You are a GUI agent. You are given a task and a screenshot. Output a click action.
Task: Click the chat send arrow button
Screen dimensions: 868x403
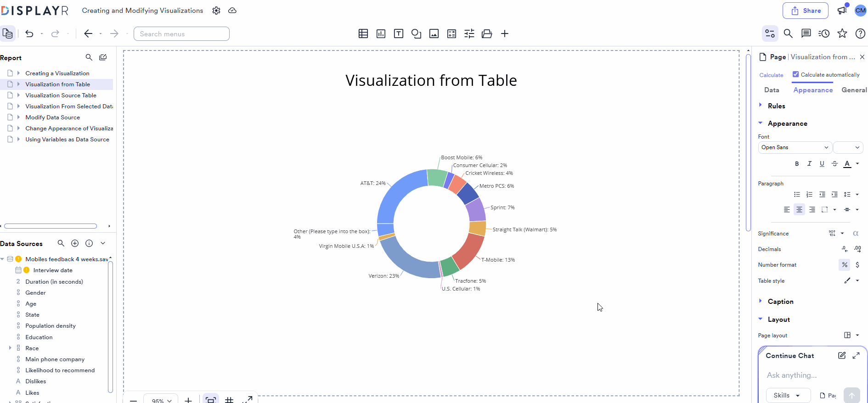click(852, 395)
